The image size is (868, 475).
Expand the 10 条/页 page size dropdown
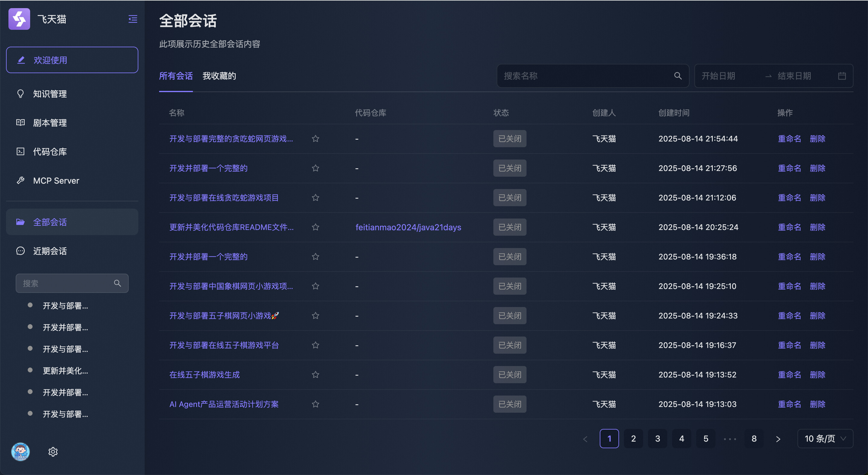click(825, 439)
